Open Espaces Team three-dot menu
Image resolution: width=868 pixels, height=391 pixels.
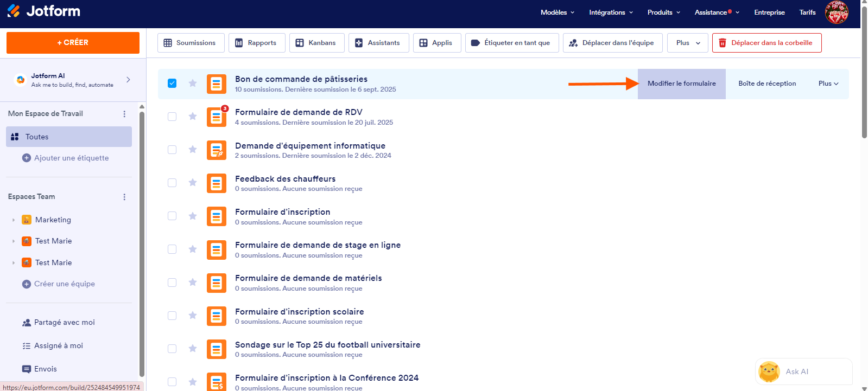[124, 197]
